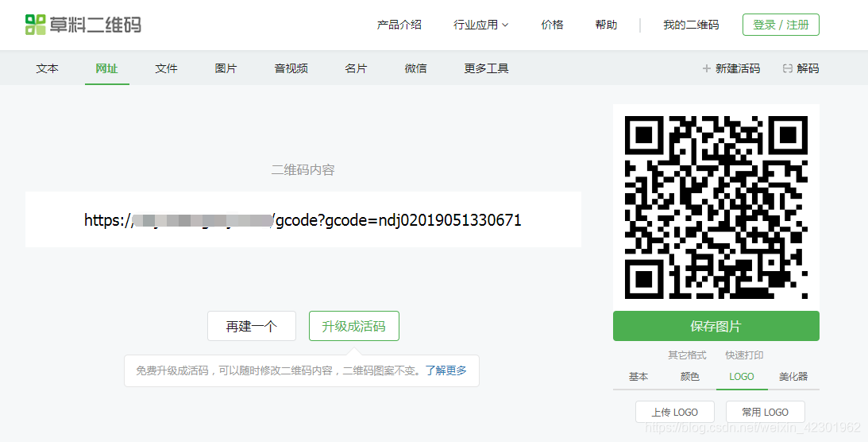Switch to the 文本 tab
Screen dimensions: 868x442
click(x=47, y=68)
